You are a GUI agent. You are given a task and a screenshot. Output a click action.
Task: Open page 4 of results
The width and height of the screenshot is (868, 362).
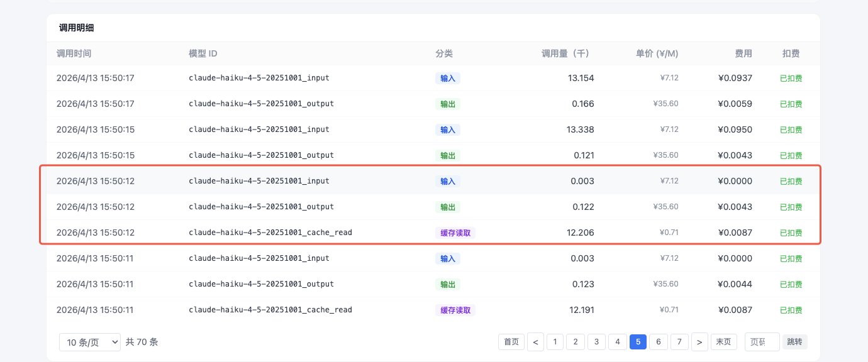tap(617, 342)
